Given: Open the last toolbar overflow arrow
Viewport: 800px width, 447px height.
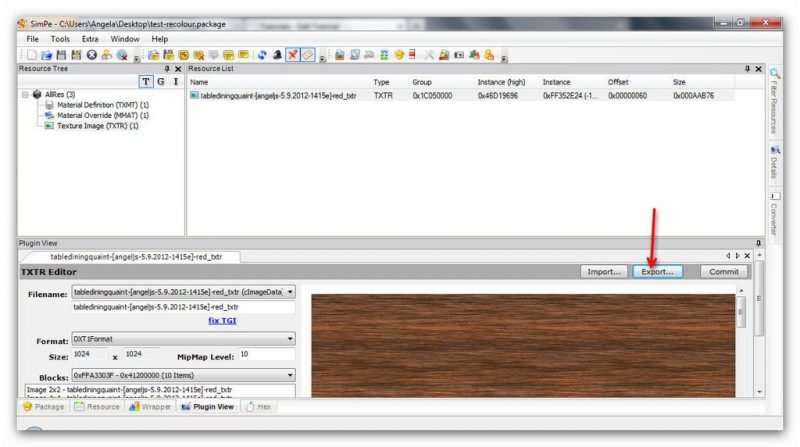Looking at the screenshot, I should [504, 58].
